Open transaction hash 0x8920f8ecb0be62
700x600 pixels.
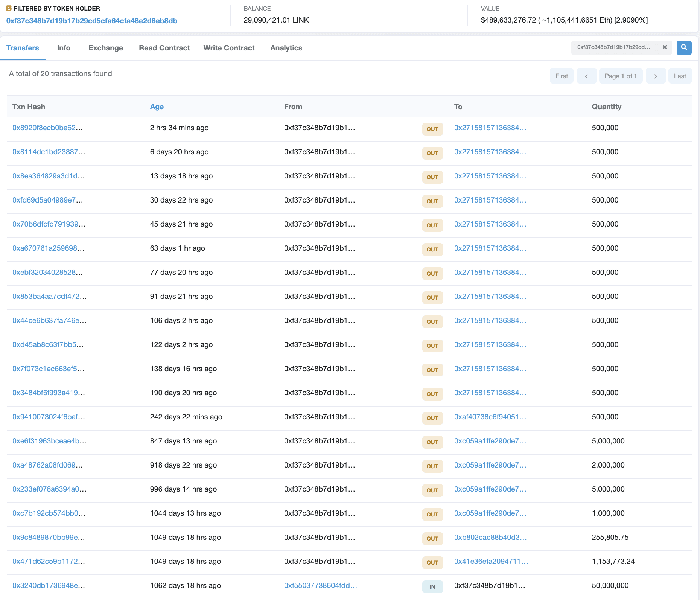[47, 128]
